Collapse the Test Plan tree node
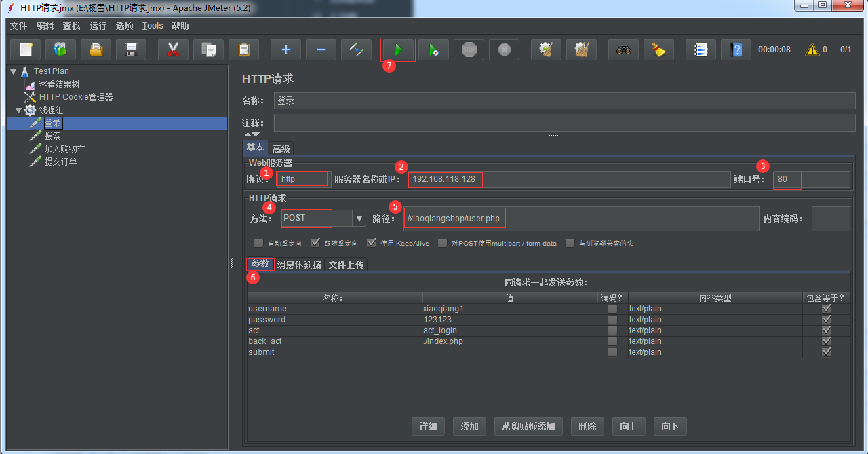Screen dimensions: 868x454 click(x=13, y=71)
